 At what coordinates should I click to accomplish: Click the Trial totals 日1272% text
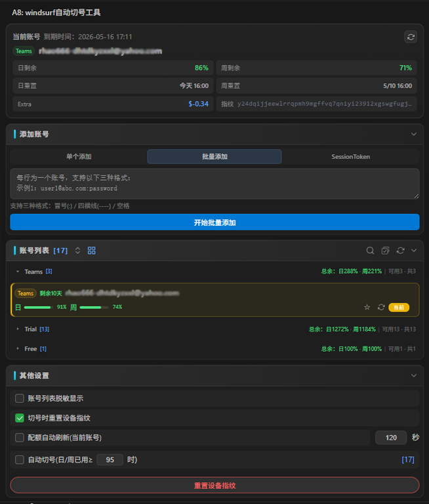[337, 329]
